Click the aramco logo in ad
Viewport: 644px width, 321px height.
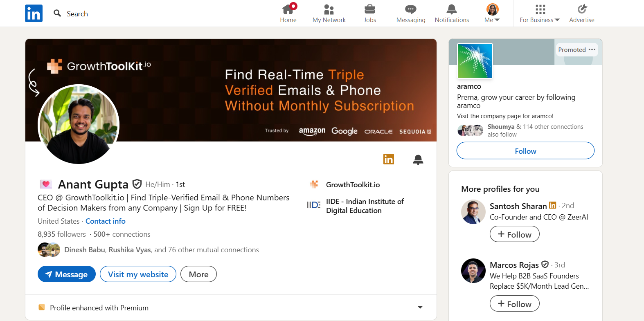475,61
